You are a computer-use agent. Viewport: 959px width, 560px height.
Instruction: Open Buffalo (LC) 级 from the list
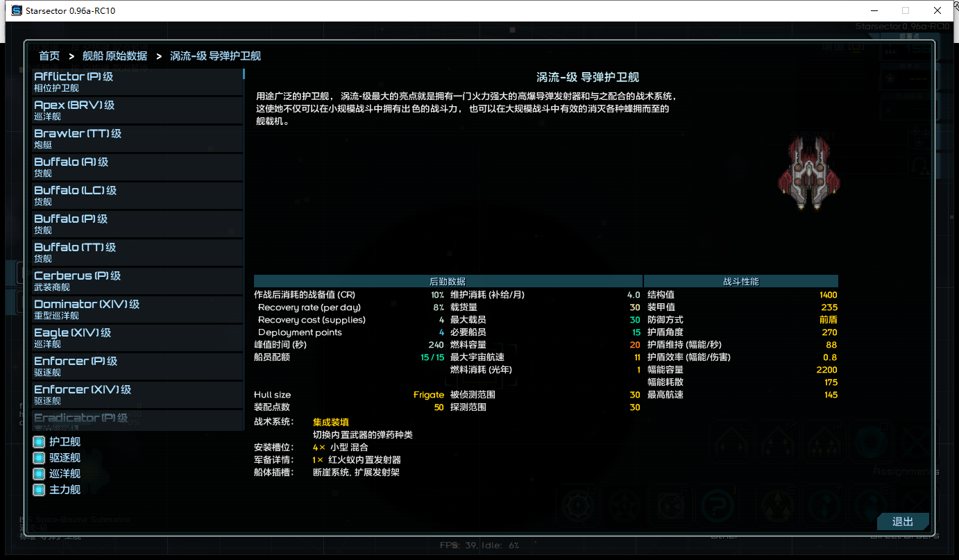pyautogui.click(x=137, y=196)
